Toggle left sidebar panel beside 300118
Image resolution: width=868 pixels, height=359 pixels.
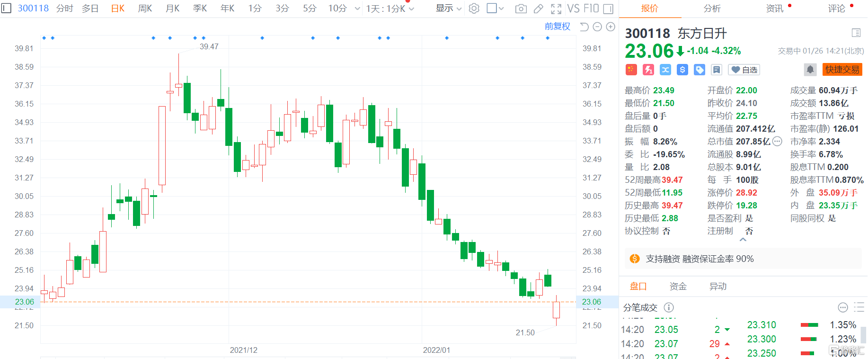tap(6, 8)
